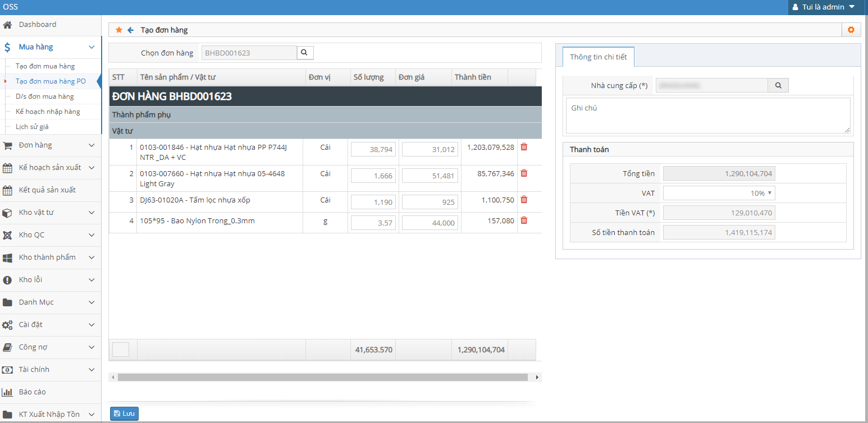Delete row 1 Hạt nhựa PP P744J

(x=524, y=147)
